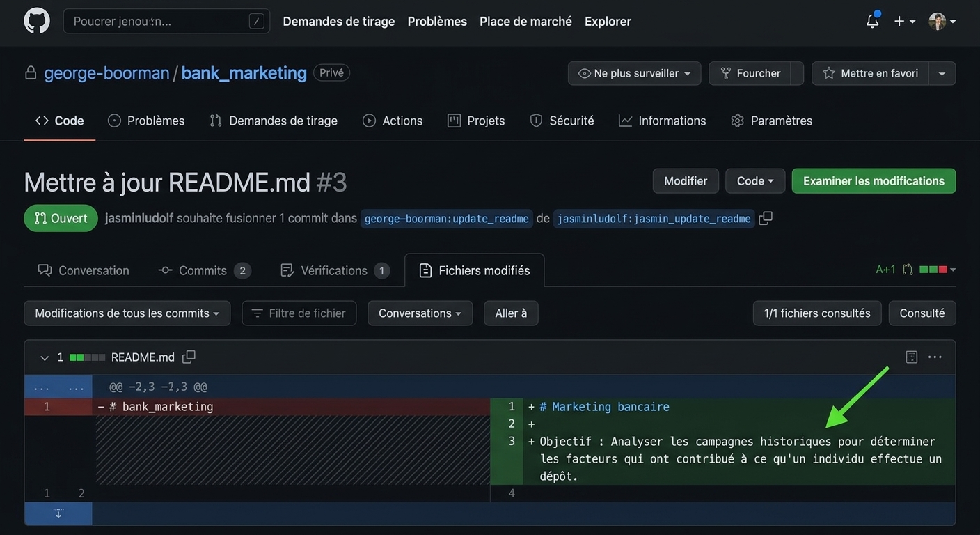Select the Code repository tab
Viewport: 980px width, 535px height.
point(60,121)
